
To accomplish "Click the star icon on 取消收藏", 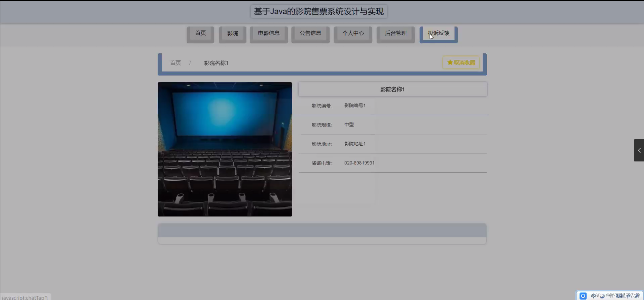I will click(450, 62).
